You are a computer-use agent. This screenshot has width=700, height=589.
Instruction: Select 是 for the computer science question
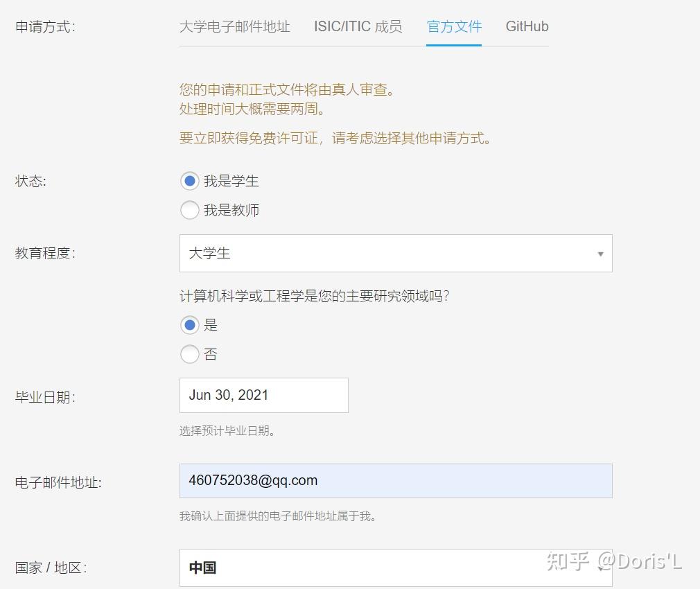pos(190,325)
